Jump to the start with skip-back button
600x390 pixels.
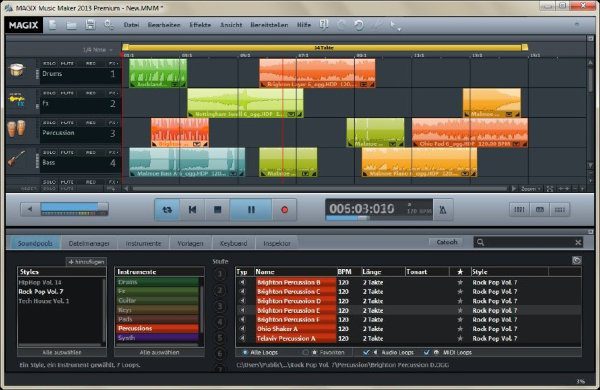[x=192, y=209]
